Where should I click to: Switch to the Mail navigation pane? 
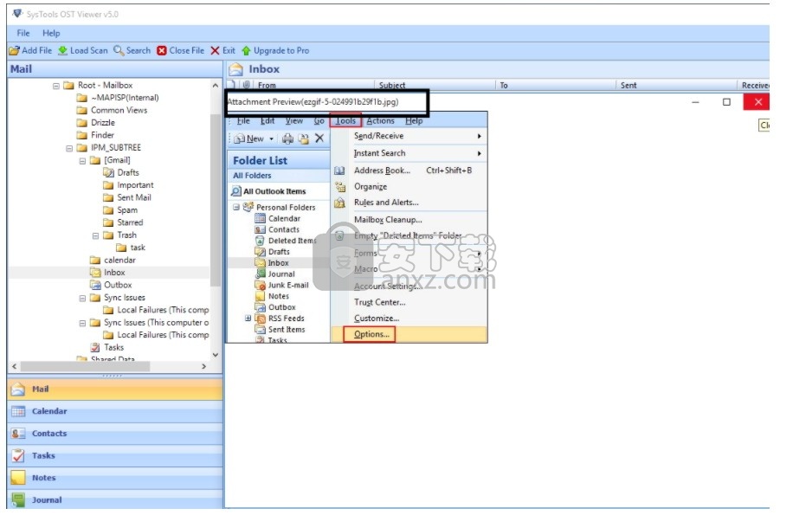point(115,389)
